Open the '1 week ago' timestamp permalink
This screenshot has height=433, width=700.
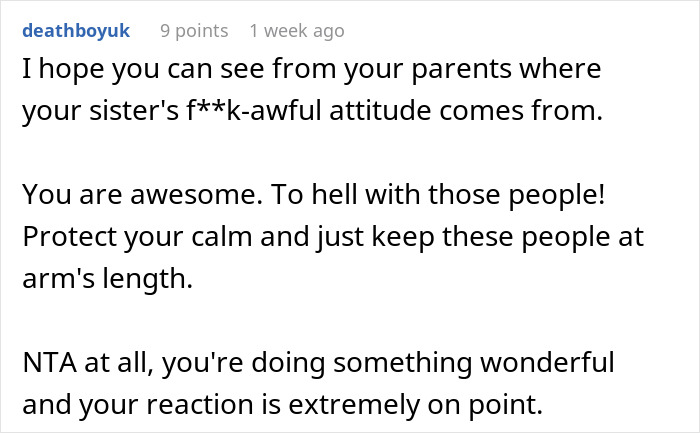(297, 31)
